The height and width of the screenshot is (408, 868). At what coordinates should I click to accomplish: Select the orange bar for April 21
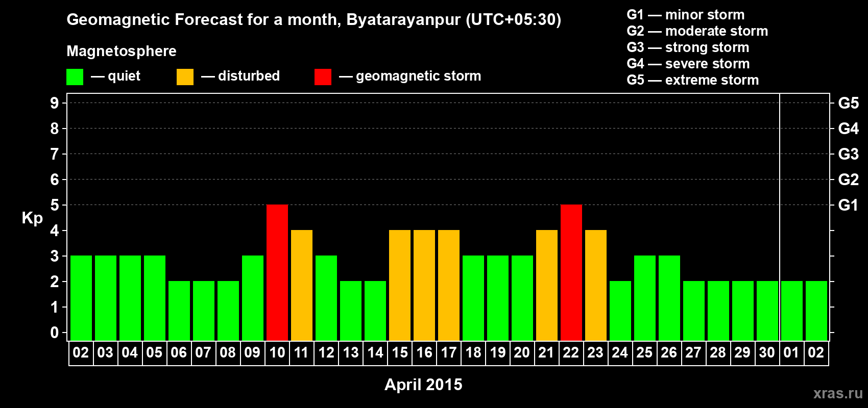(x=547, y=285)
